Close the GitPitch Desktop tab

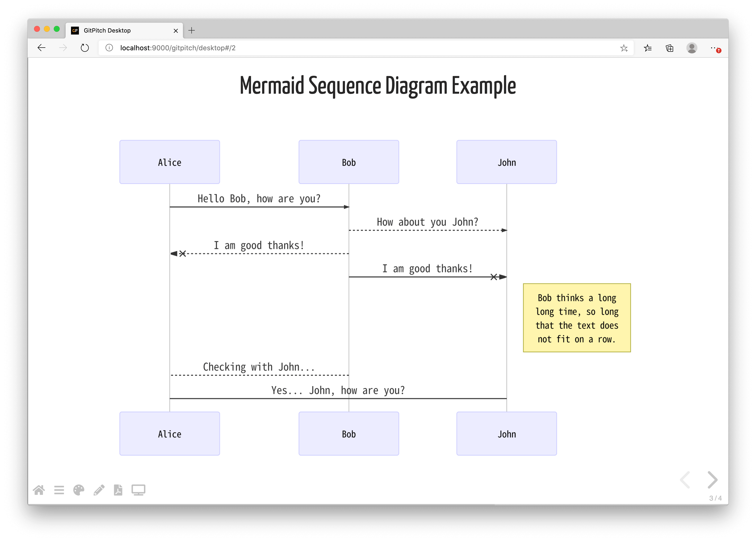(176, 31)
